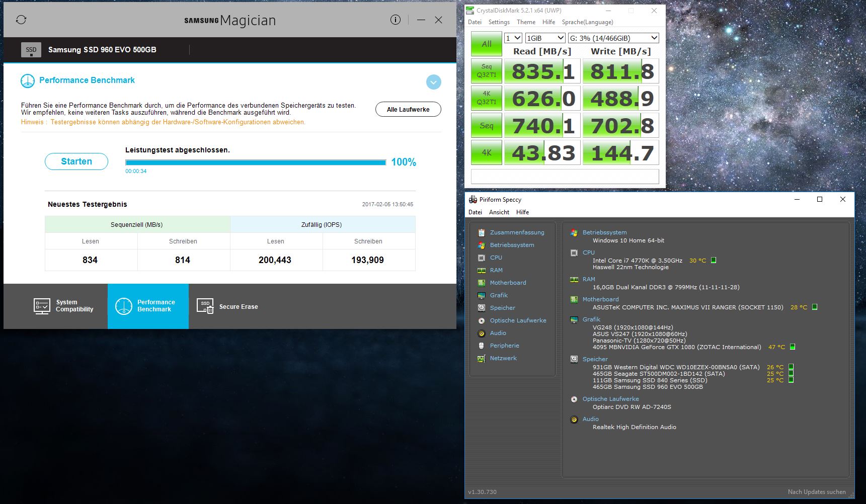Viewport: 866px width, 504px height.
Task: Open the System Compatibility tab
Action: point(63,306)
